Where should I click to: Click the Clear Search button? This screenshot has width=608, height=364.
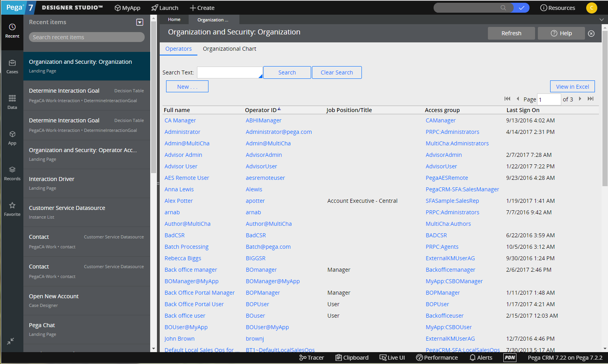[337, 72]
